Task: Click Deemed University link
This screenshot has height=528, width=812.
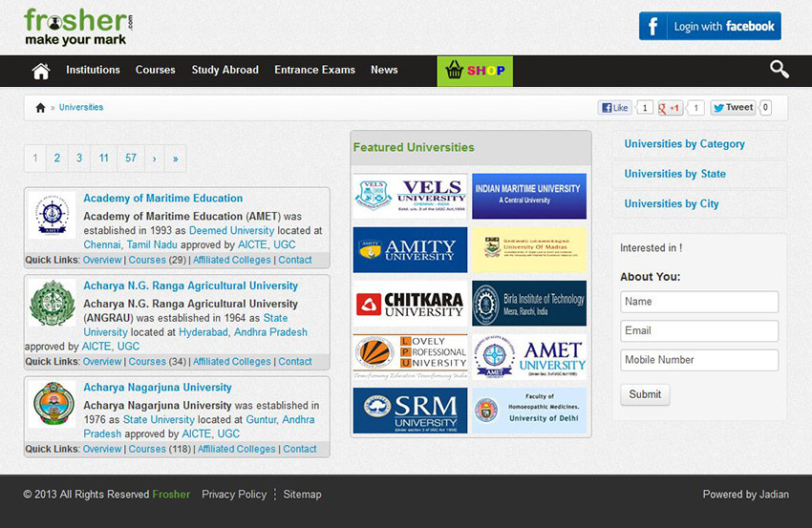Action: tap(231, 230)
